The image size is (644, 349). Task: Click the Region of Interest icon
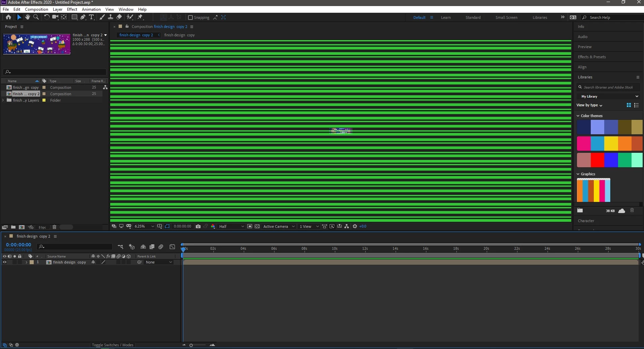click(x=250, y=226)
